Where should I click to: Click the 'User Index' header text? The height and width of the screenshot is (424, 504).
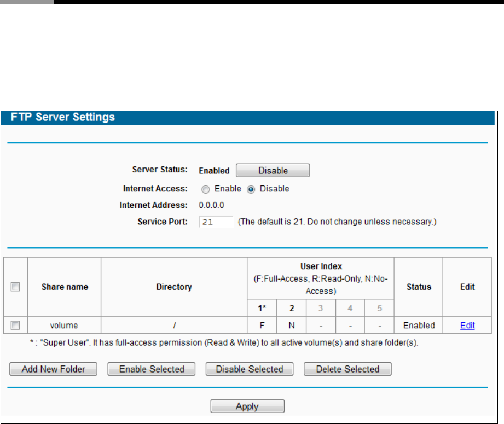[x=321, y=266]
